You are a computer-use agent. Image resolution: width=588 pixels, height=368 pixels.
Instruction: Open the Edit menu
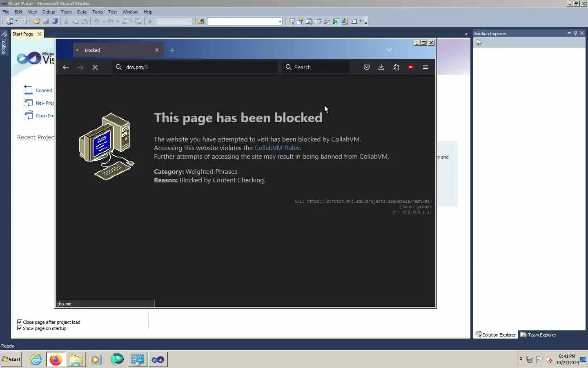click(x=18, y=12)
